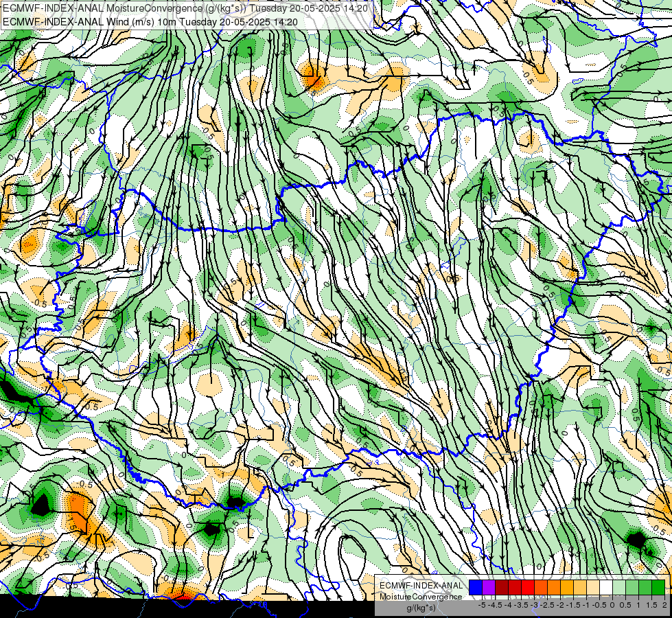Click the darkest green swatch before 2
Image resolution: width=672 pixels, height=618 pixels.
(x=658, y=587)
